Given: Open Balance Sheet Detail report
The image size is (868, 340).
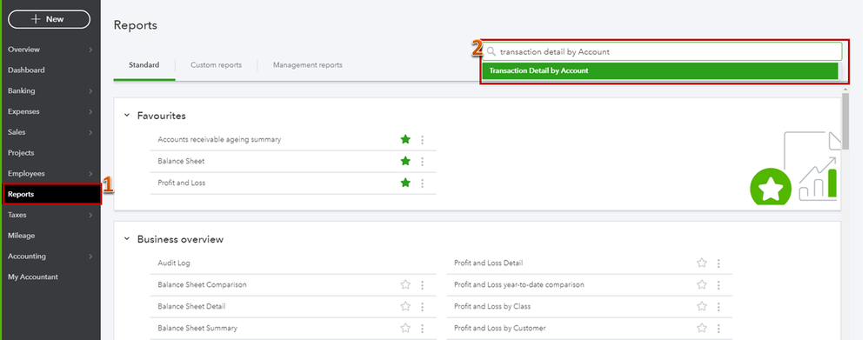Looking at the screenshot, I should 191,306.
